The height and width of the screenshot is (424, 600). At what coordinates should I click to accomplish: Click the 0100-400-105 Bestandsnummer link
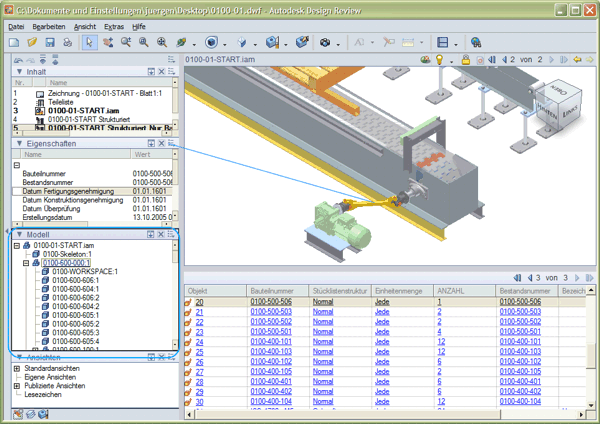click(x=520, y=372)
